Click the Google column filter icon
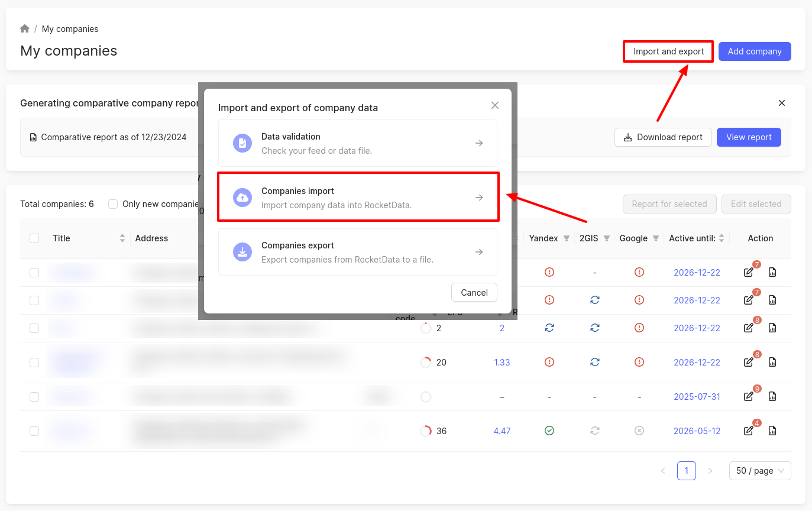The image size is (812, 511). click(x=655, y=238)
